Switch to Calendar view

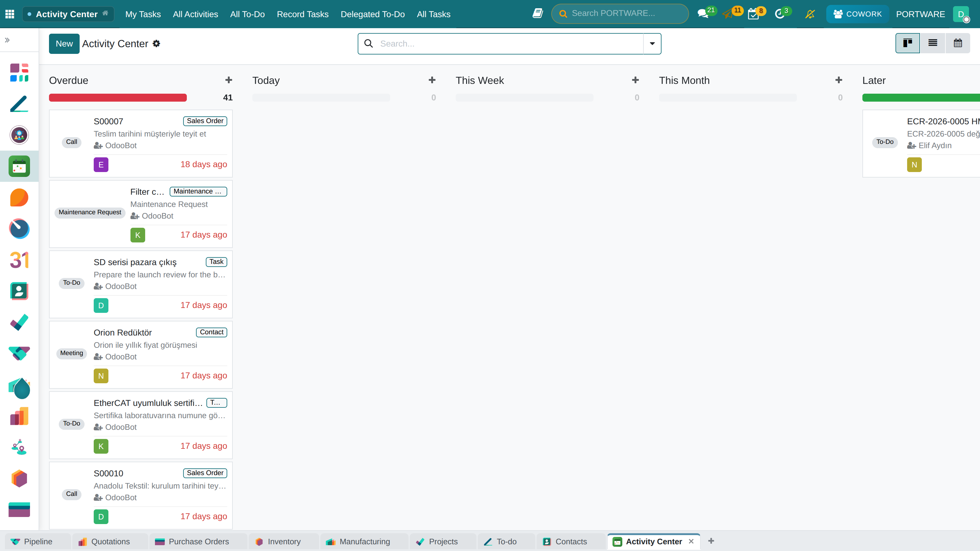pyautogui.click(x=958, y=43)
